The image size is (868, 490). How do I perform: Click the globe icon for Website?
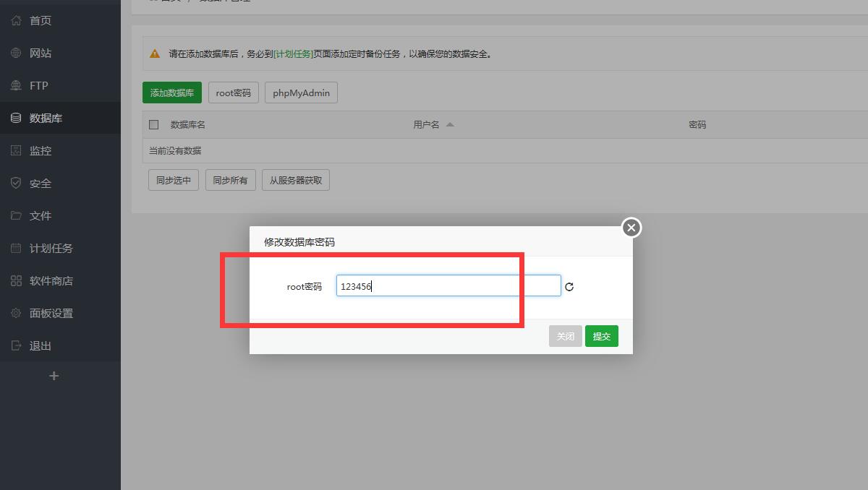(16, 53)
